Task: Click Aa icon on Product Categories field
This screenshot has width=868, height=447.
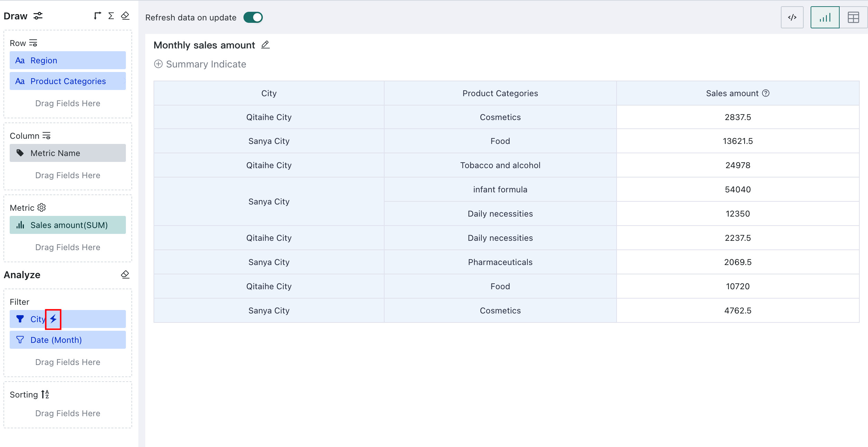Action: pyautogui.click(x=20, y=81)
